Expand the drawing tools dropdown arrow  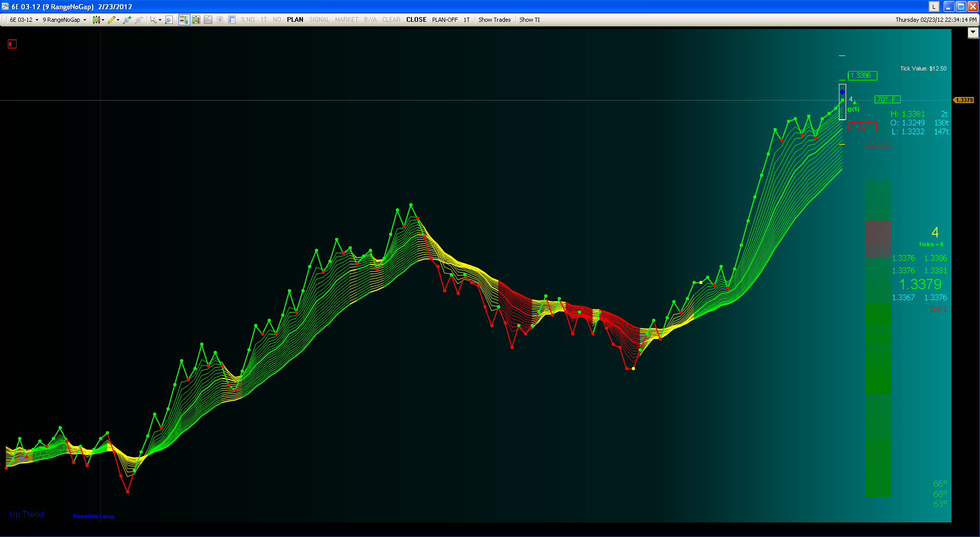coord(118,20)
